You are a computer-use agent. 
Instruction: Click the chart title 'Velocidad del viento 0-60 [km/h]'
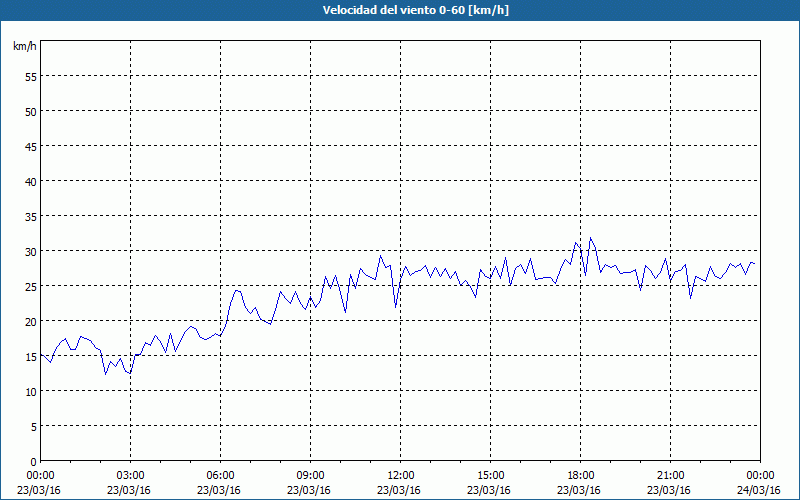[x=415, y=10]
